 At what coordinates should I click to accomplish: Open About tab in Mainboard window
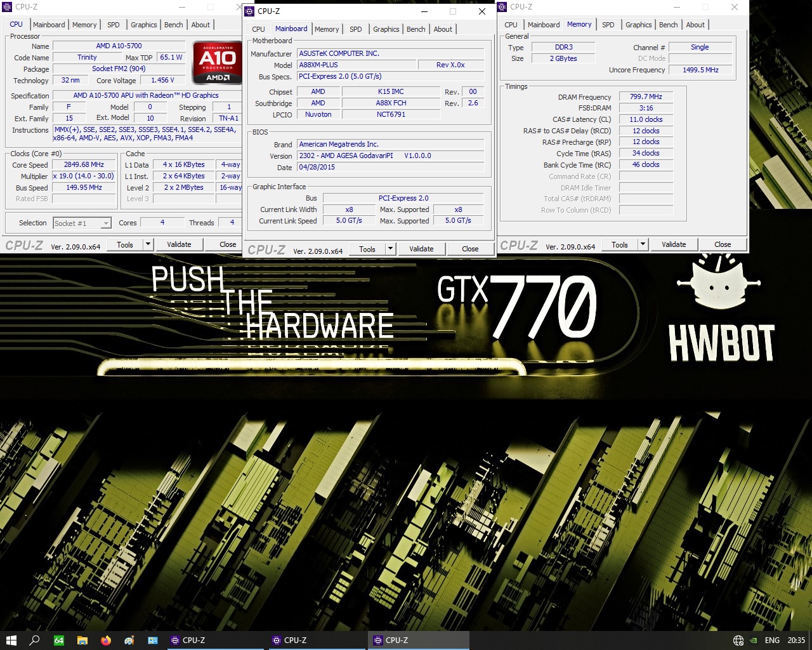point(443,29)
